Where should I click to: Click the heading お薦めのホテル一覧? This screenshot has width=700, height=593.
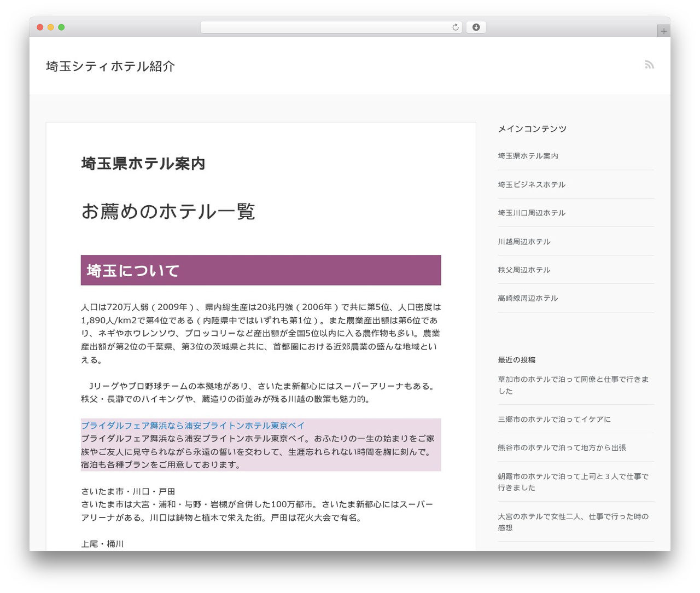click(168, 211)
